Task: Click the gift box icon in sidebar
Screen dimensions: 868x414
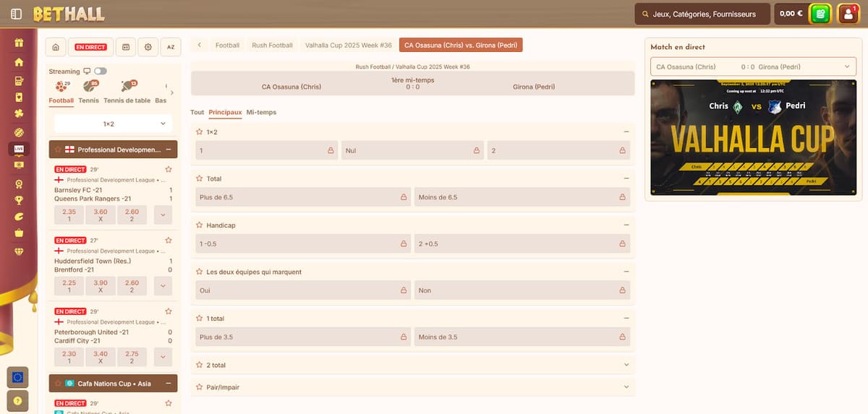Action: coord(19,42)
